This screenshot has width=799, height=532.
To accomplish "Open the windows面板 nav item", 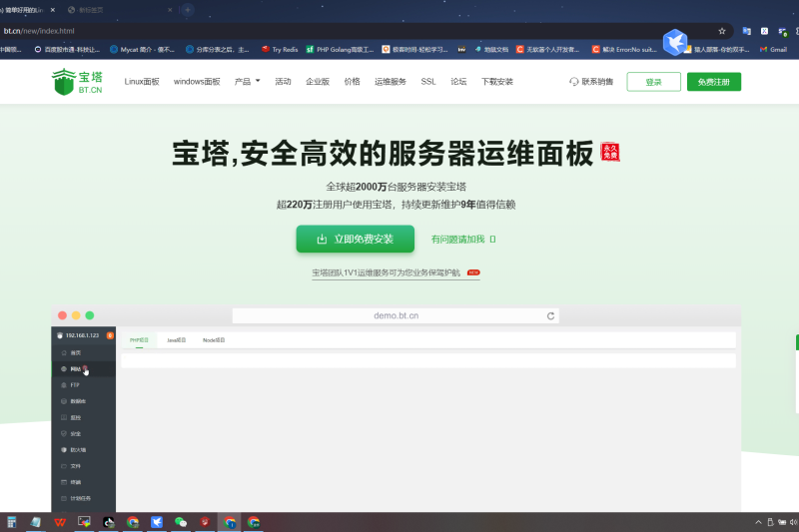I will 197,82.
